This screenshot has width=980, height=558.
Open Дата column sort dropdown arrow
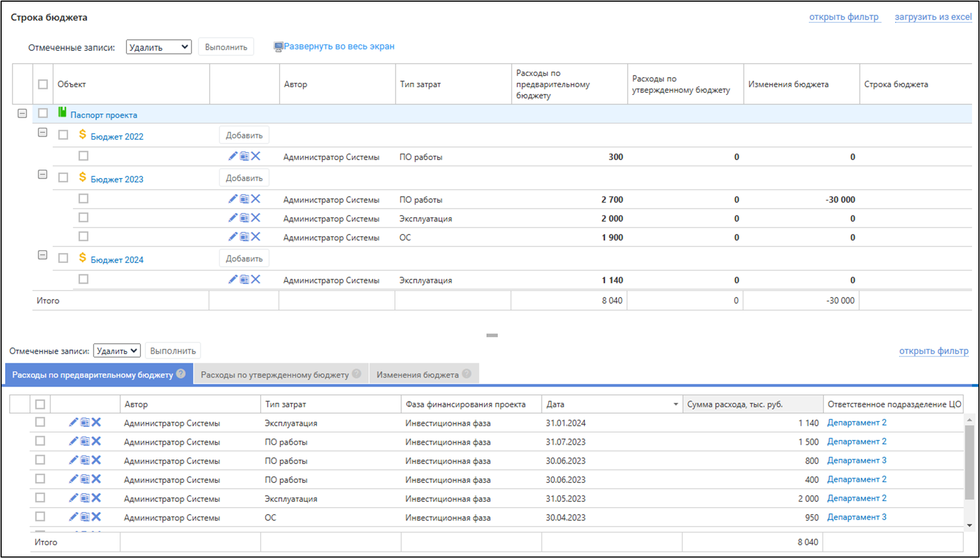pyautogui.click(x=675, y=405)
